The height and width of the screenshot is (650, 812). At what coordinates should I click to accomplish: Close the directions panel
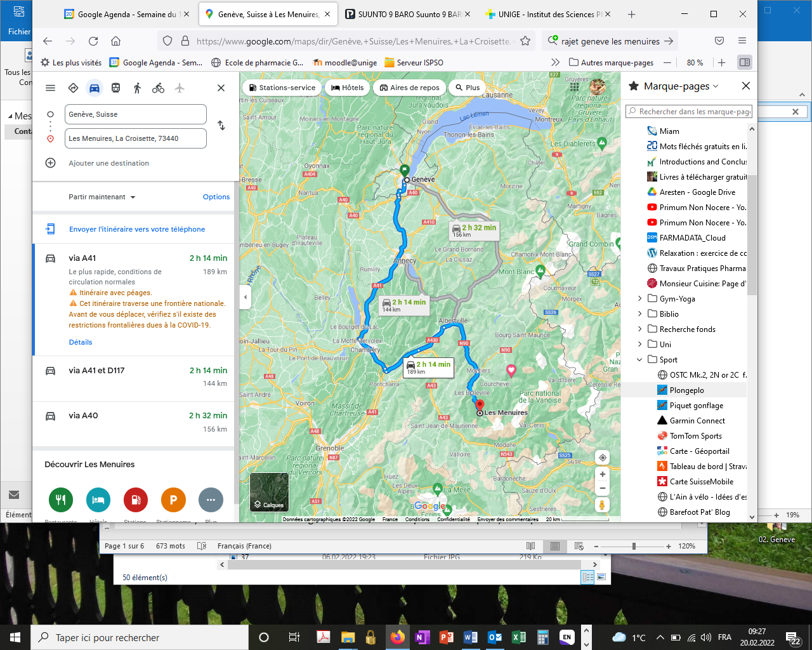click(x=221, y=88)
